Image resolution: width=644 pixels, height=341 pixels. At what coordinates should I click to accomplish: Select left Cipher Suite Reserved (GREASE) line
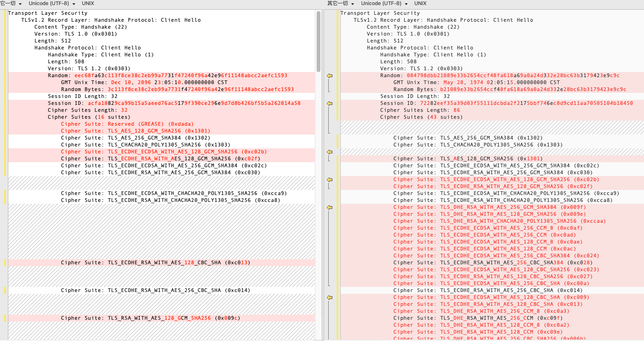pos(127,124)
